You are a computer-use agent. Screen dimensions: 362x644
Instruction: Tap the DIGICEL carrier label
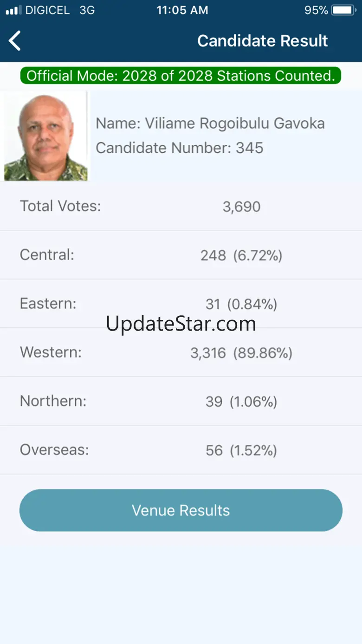pos(47,10)
